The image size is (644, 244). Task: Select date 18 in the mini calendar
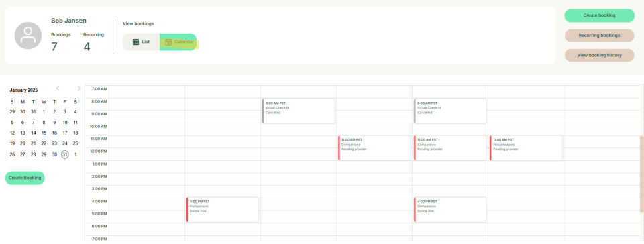click(76, 133)
